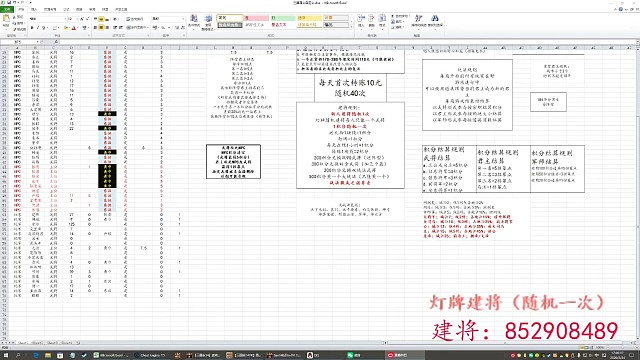The height and width of the screenshot is (360, 640).
Task: Click the Fill Color bucket icon
Action: (66, 28)
